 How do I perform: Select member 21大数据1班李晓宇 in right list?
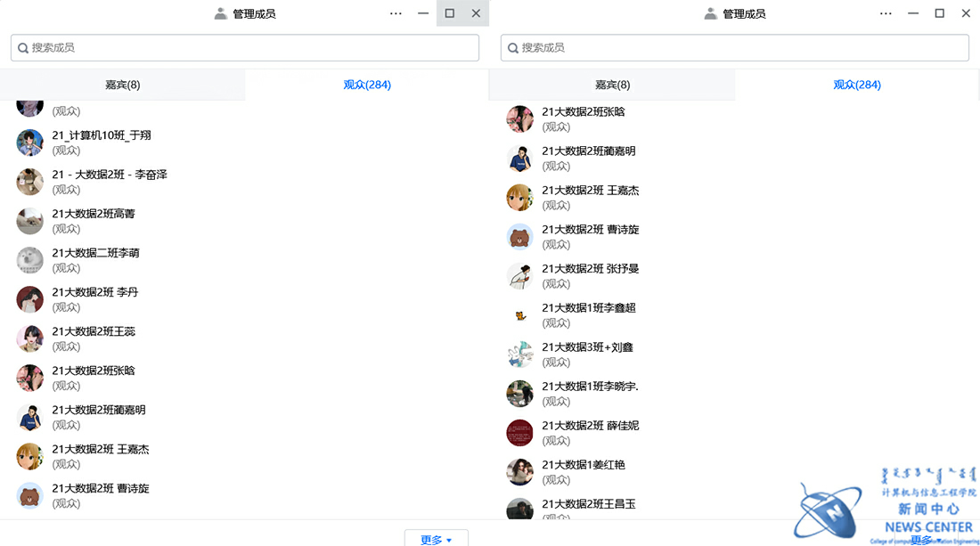[x=590, y=387]
